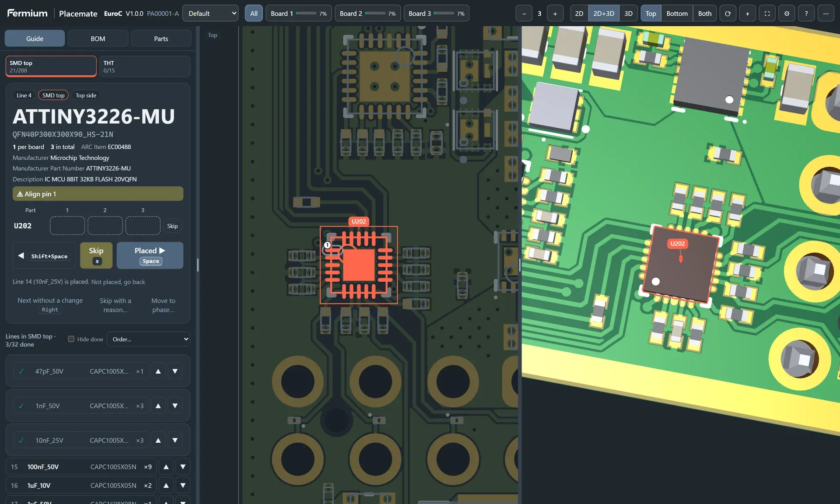
Task: Open the Default profile dropdown
Action: 210,14
